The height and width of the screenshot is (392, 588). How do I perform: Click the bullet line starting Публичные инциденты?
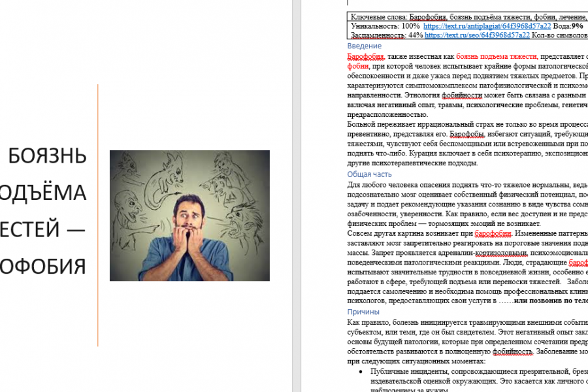(479, 371)
